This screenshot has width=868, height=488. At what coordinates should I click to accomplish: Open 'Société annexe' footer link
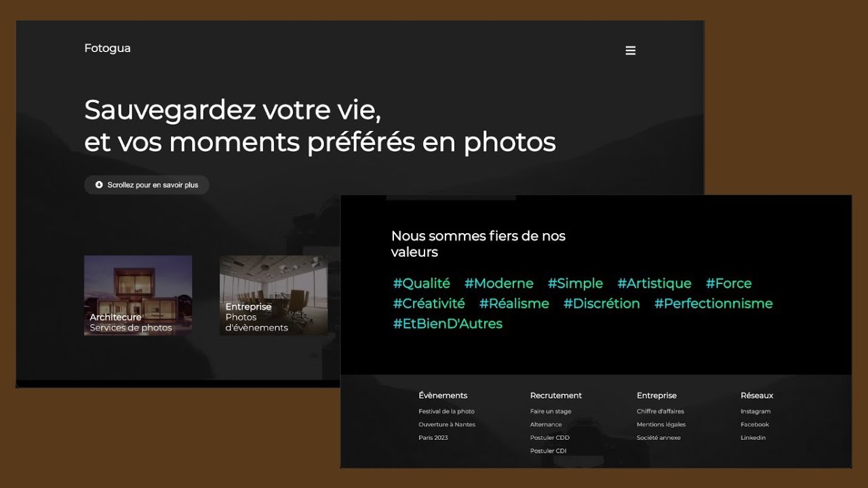pyautogui.click(x=658, y=438)
